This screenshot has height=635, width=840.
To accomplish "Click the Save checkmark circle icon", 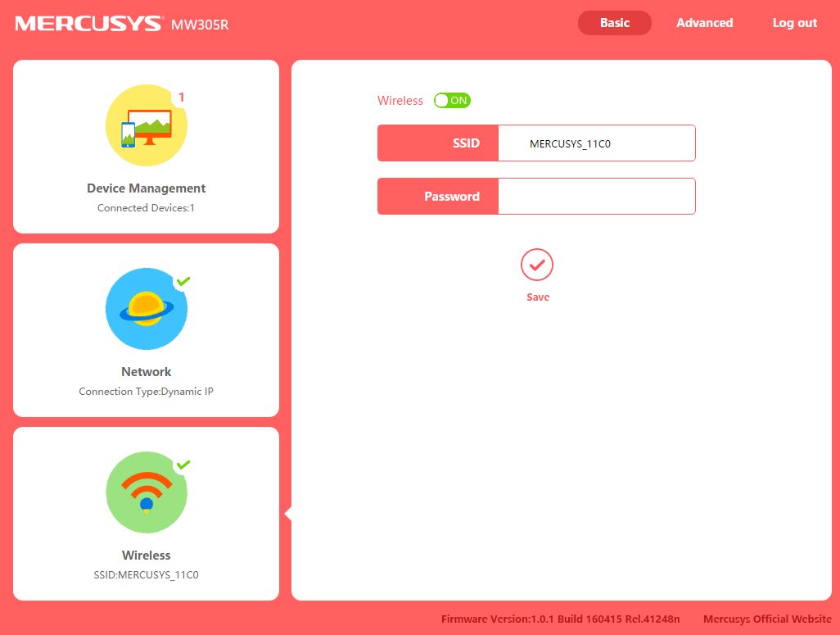I will click(537, 265).
